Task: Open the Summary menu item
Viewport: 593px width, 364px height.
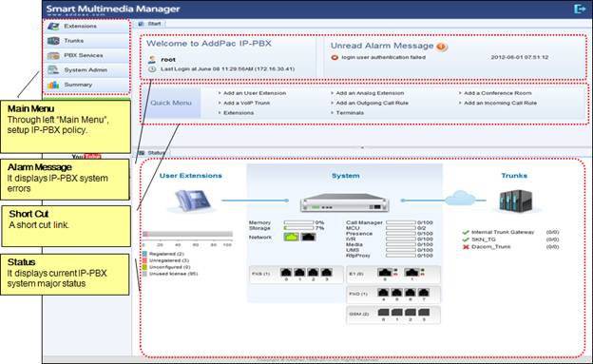Action: (87, 85)
